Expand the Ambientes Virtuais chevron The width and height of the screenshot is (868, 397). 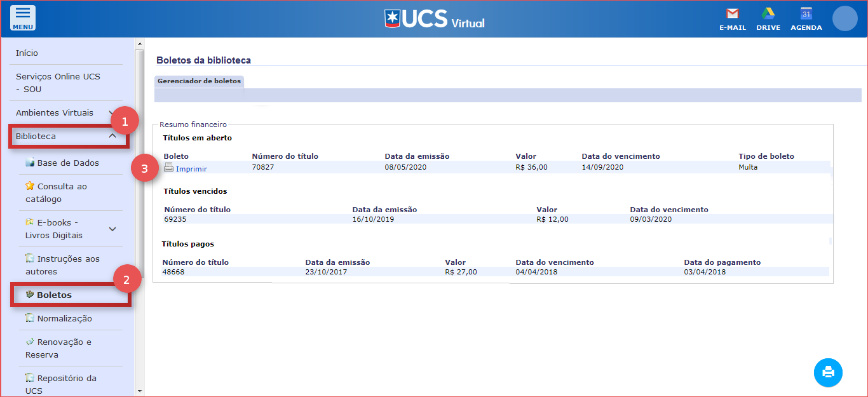pos(112,113)
